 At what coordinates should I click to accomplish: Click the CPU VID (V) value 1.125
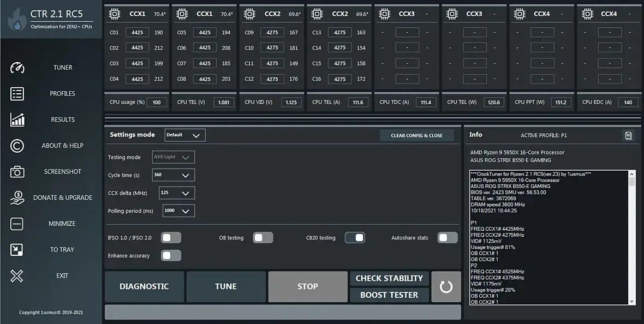291,102
